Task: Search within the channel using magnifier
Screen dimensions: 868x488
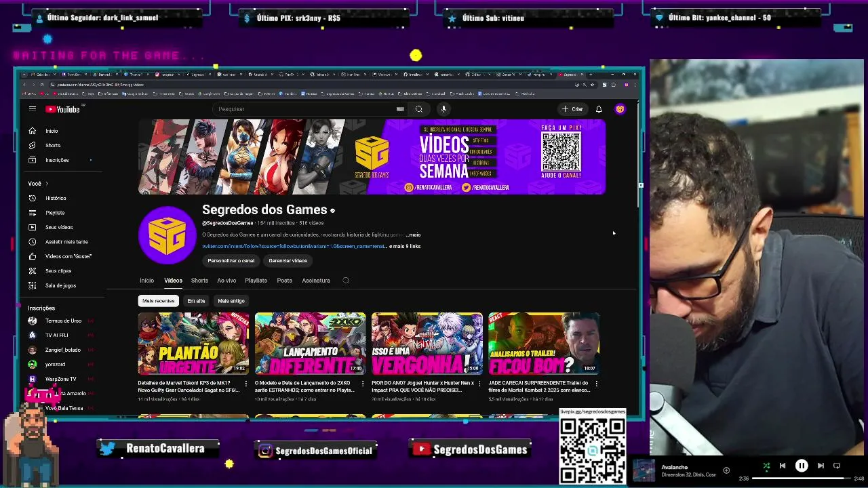Action: click(346, 281)
